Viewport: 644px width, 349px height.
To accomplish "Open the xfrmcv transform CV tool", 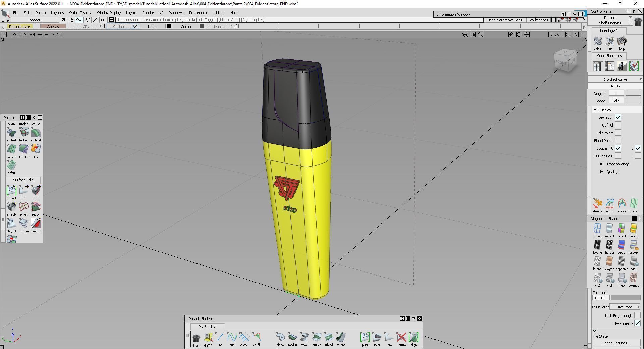I will coord(597,204).
